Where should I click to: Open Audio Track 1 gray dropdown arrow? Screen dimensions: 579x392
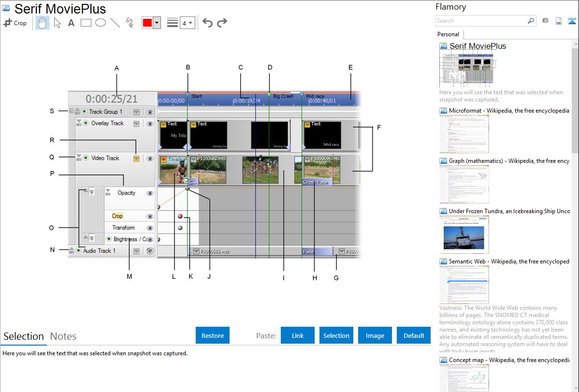(136, 251)
